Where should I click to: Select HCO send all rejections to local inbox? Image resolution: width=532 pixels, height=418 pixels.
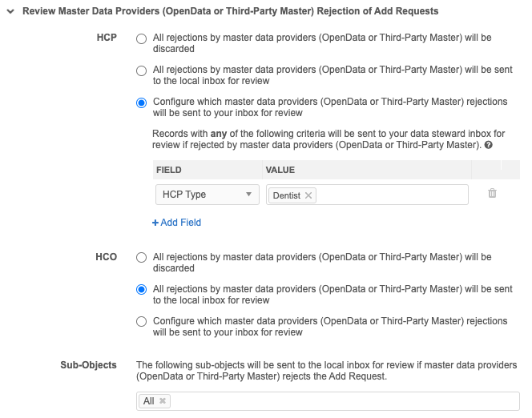142,290
